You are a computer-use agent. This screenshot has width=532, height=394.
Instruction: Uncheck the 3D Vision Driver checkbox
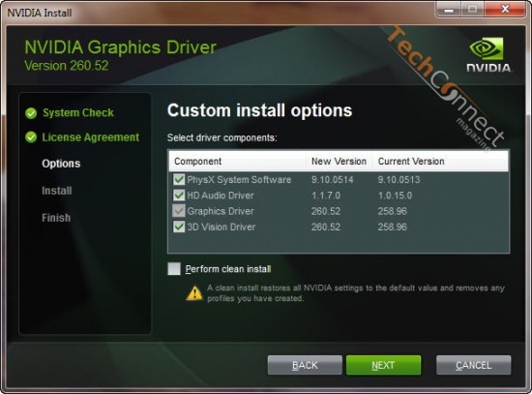click(x=179, y=227)
